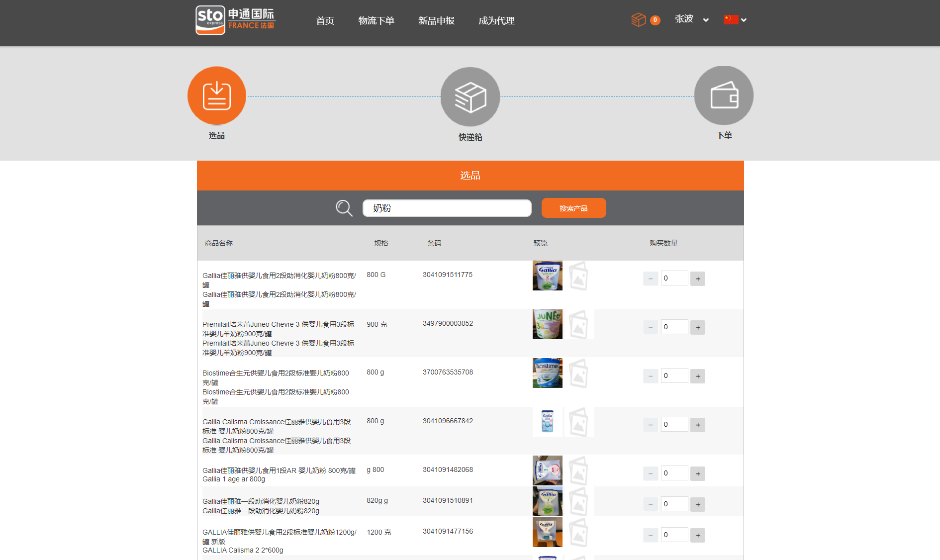Increase quantity for barcode 3041091511775
This screenshot has height=560, width=940.
pyautogui.click(x=698, y=279)
